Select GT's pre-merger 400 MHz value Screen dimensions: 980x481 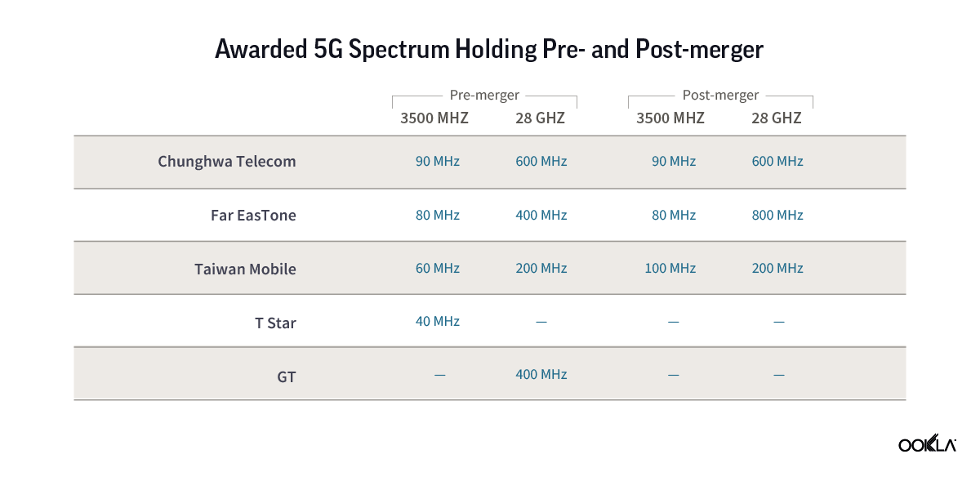(x=541, y=375)
